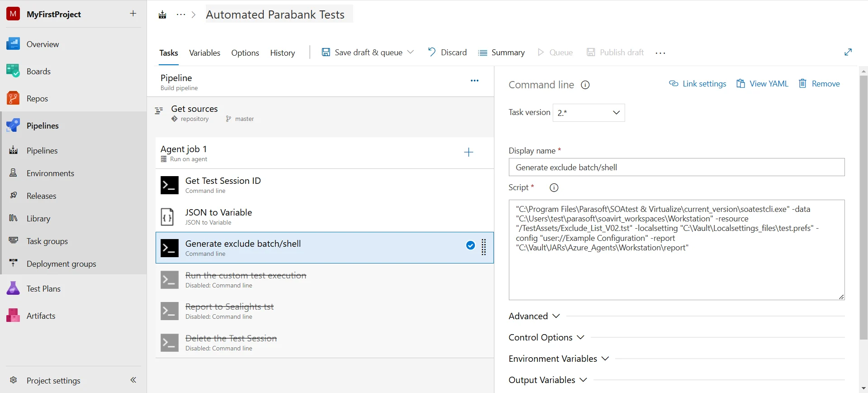Switch to the Variables tab
Image resolution: width=868 pixels, height=393 pixels.
click(204, 53)
